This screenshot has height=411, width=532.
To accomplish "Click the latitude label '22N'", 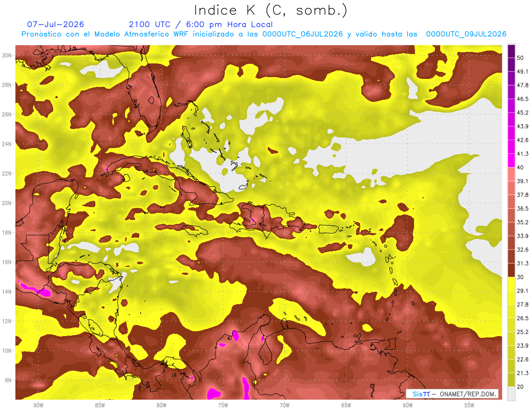I will [x=8, y=173].
